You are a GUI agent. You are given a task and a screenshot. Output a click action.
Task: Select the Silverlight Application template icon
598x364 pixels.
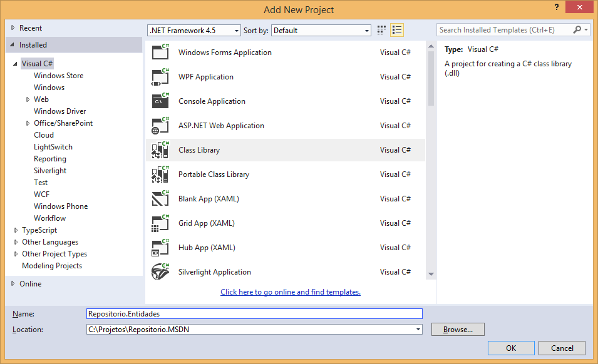160,271
